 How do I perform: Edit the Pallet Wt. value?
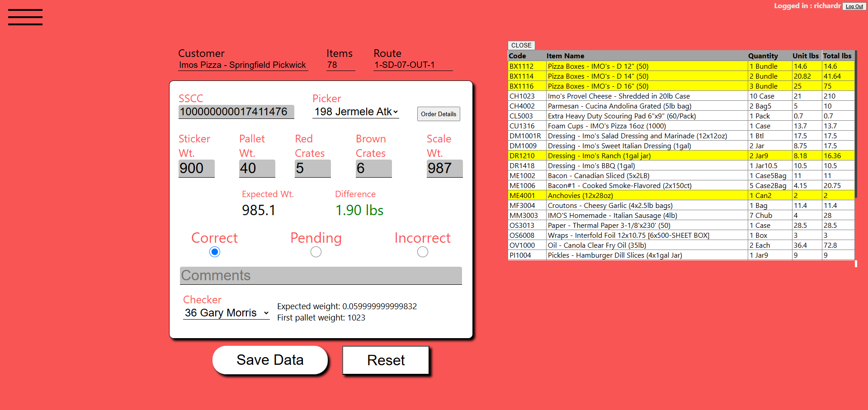(257, 168)
